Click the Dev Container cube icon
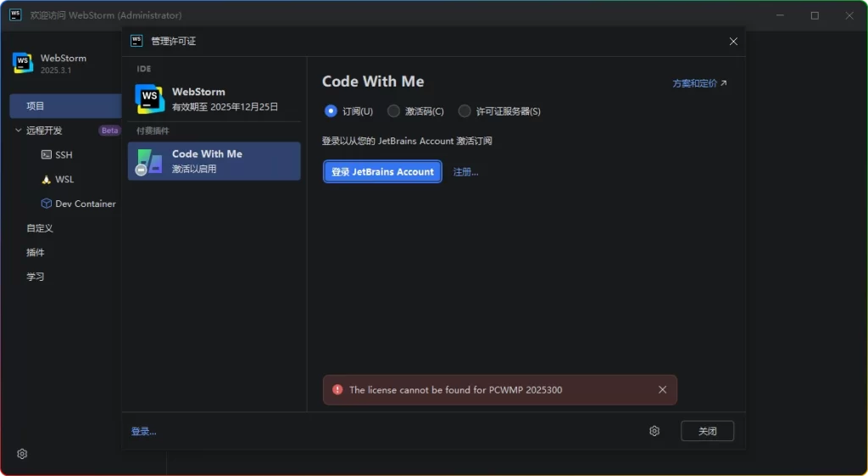The height and width of the screenshot is (476, 868). (x=47, y=204)
